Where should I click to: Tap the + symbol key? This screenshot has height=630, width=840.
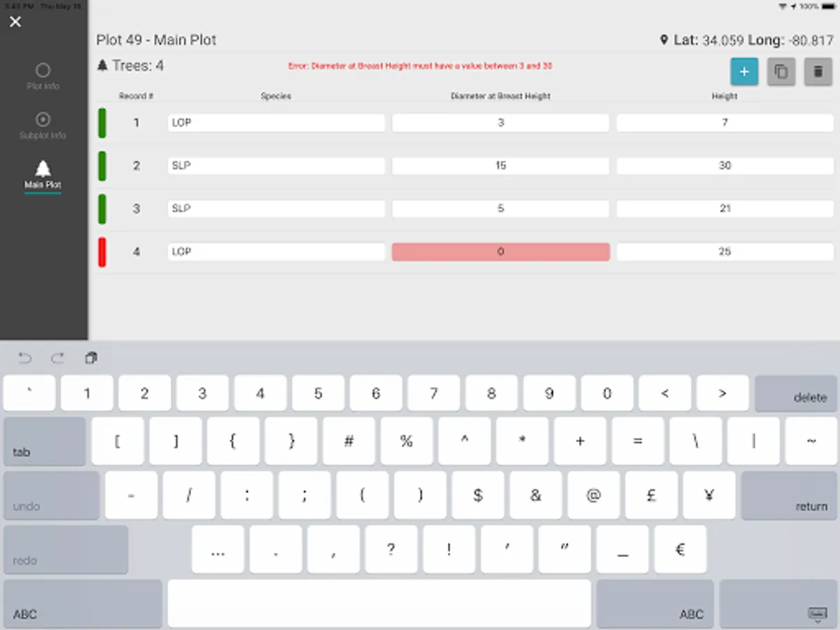[x=580, y=442]
